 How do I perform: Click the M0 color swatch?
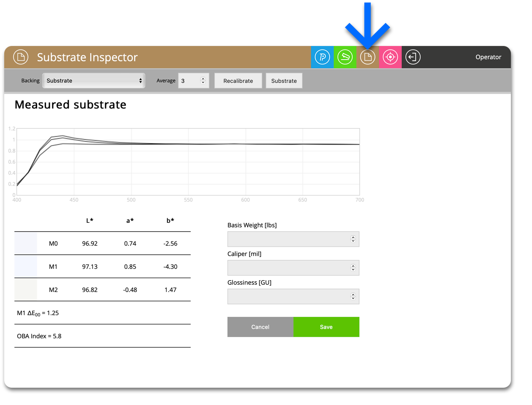26,243
